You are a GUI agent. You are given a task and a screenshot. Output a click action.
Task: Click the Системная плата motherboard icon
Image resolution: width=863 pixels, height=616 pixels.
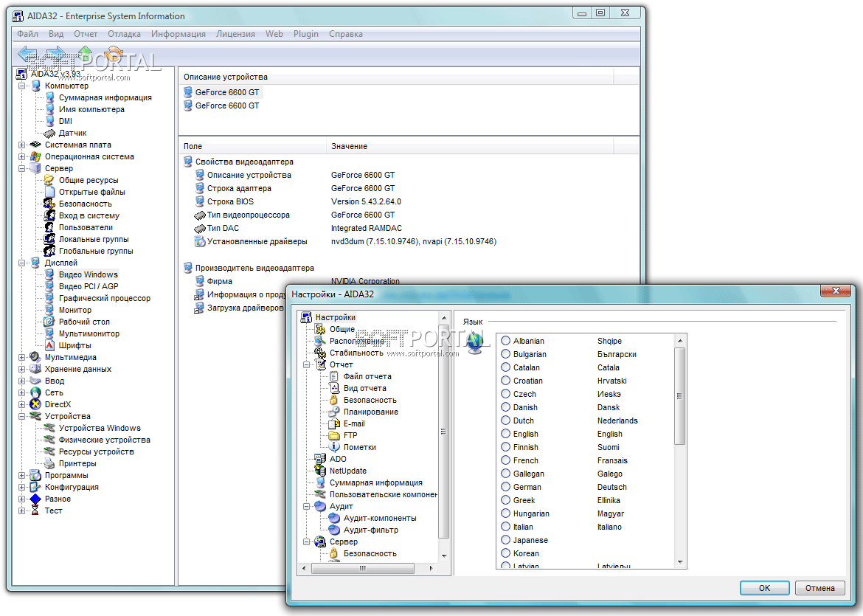pyautogui.click(x=36, y=145)
